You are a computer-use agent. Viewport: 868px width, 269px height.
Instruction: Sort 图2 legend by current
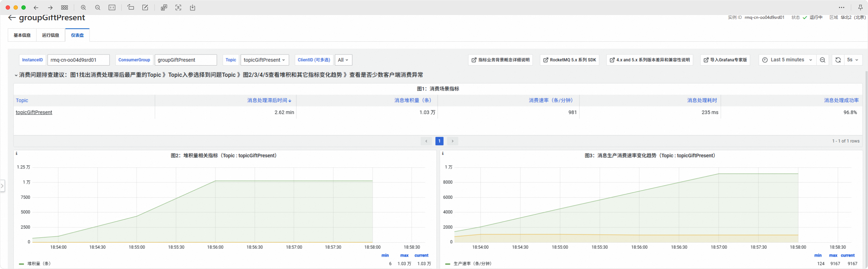pyautogui.click(x=422, y=255)
